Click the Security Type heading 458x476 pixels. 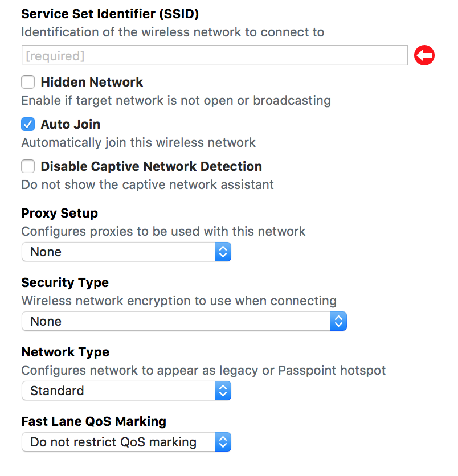pos(65,282)
